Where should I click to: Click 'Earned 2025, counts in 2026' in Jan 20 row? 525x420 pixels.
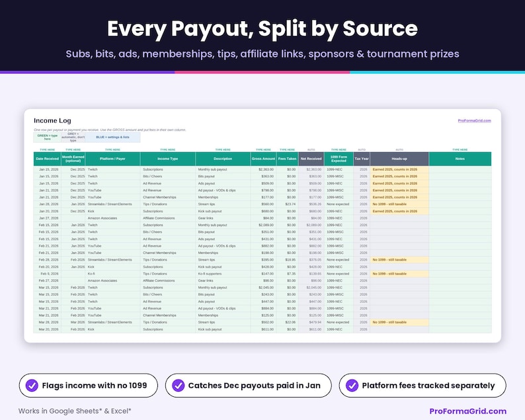click(x=399, y=212)
